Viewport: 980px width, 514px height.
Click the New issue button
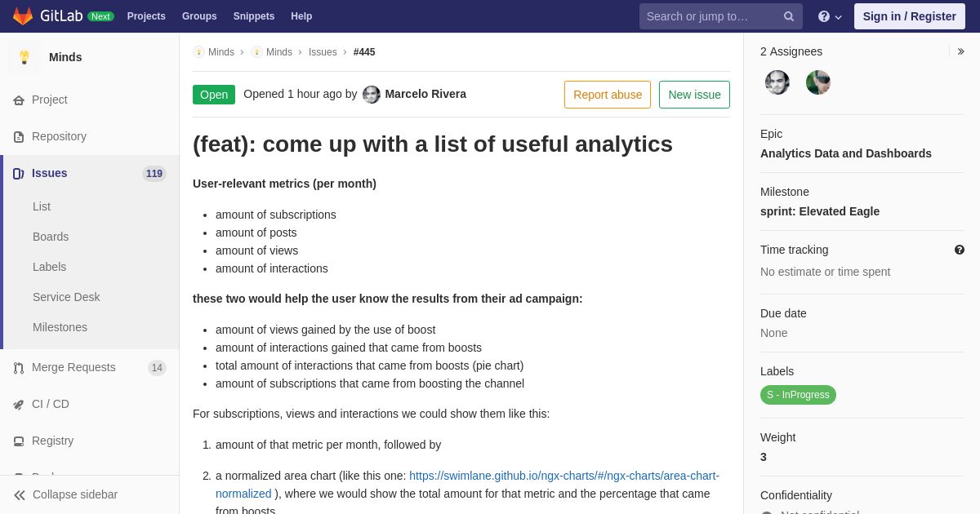coord(694,95)
